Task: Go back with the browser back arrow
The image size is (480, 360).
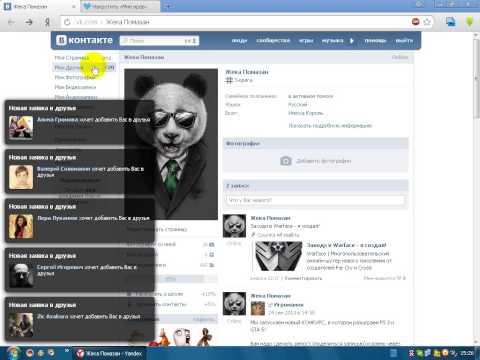Action: [11, 22]
